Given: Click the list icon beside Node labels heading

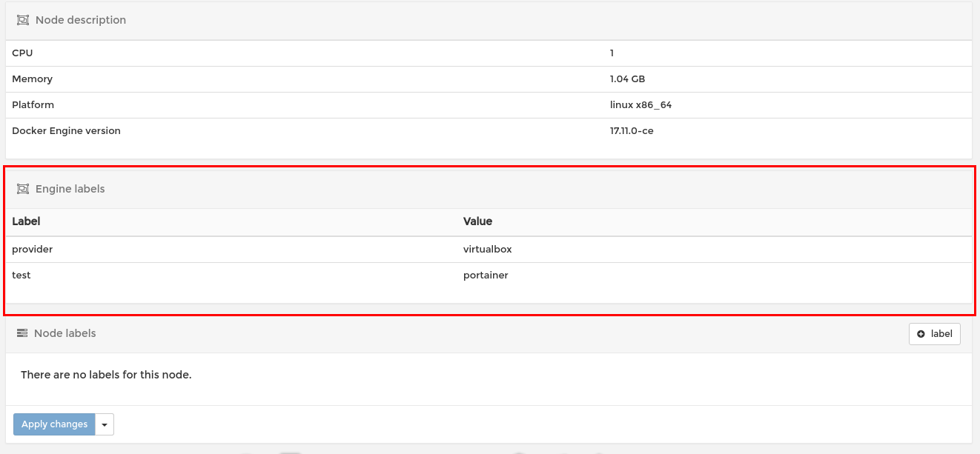Looking at the screenshot, I should (22, 333).
